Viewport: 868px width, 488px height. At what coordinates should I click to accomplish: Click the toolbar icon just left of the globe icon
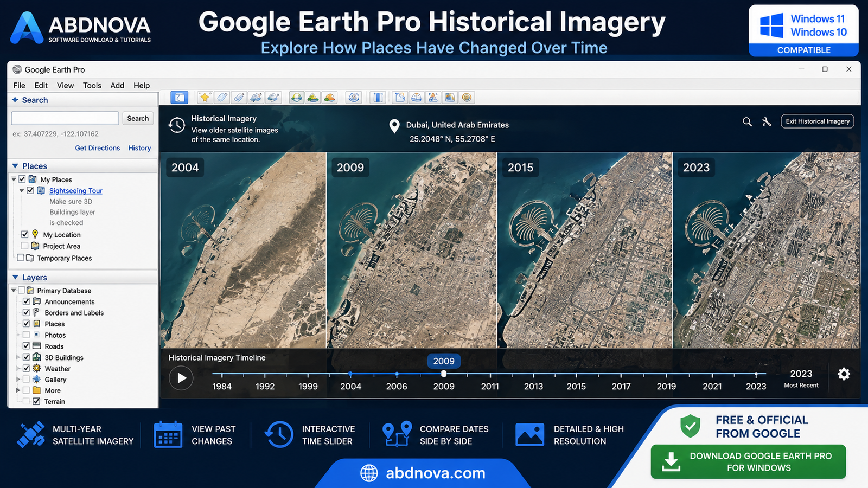(273, 98)
